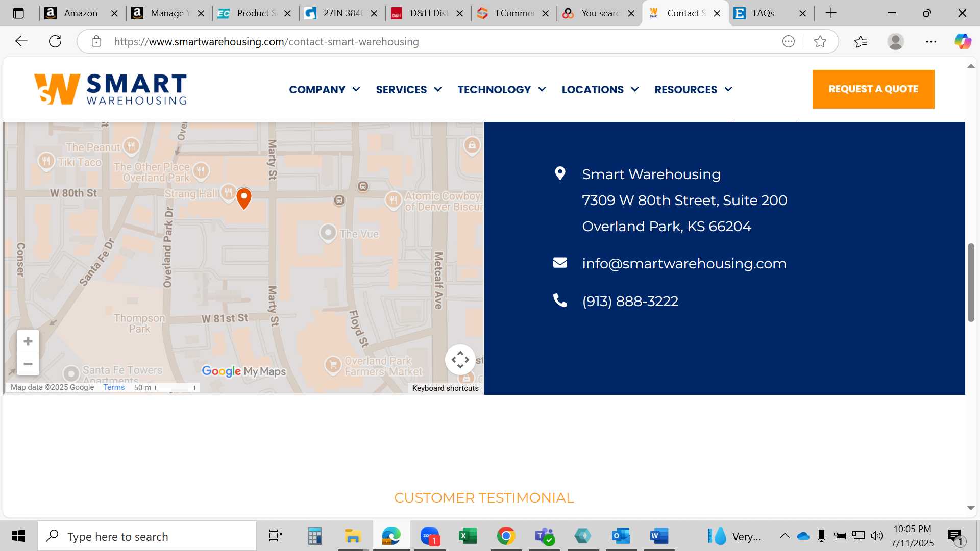The height and width of the screenshot is (551, 980).
Task: Click the Overland Park Farmers' Market marker
Action: click(333, 365)
